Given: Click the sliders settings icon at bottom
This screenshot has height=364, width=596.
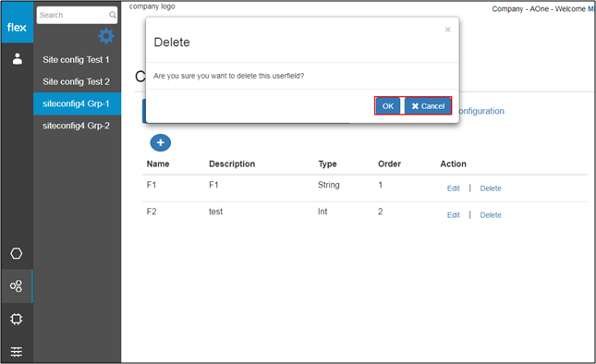Looking at the screenshot, I should [17, 352].
